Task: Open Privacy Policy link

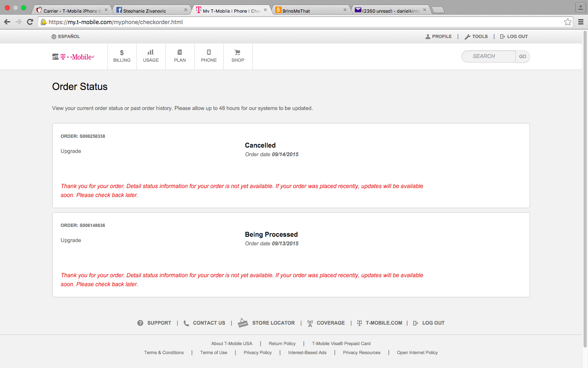Action: [258, 352]
